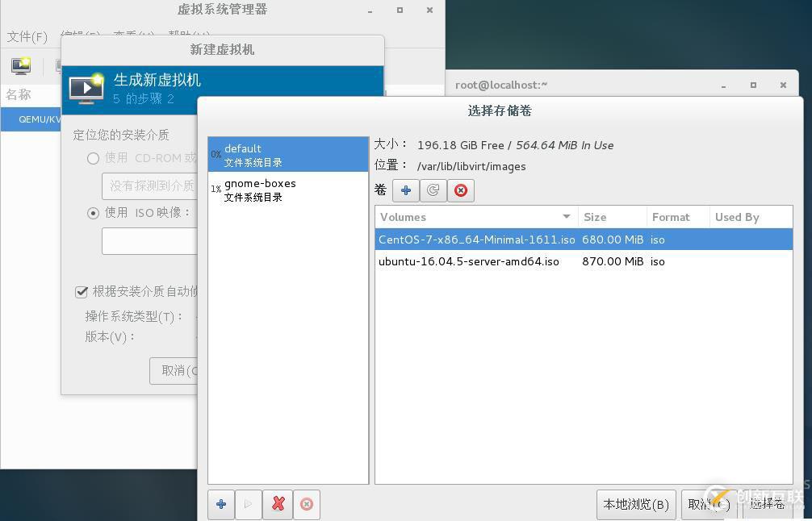This screenshot has height=521, width=812.
Task: Close the root@localhost terminal window
Action: pyautogui.click(x=783, y=85)
